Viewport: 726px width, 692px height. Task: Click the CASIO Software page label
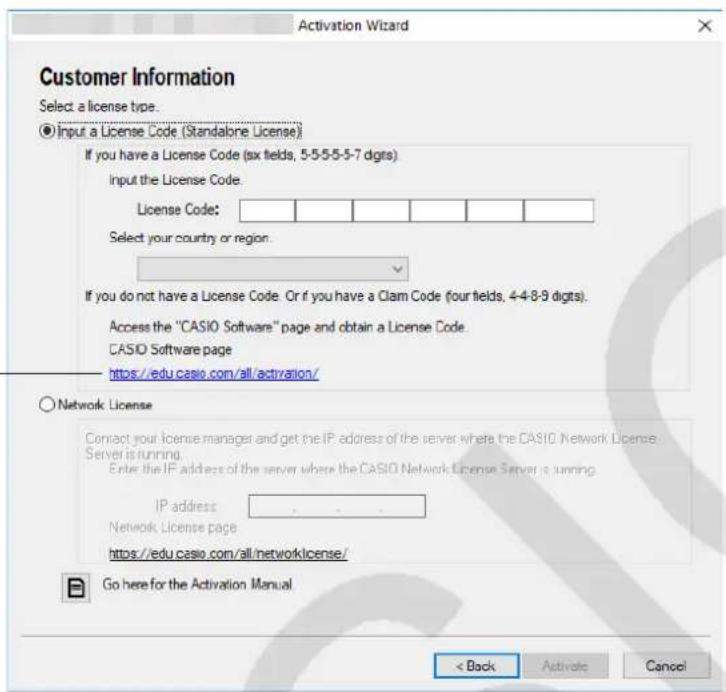click(x=170, y=349)
